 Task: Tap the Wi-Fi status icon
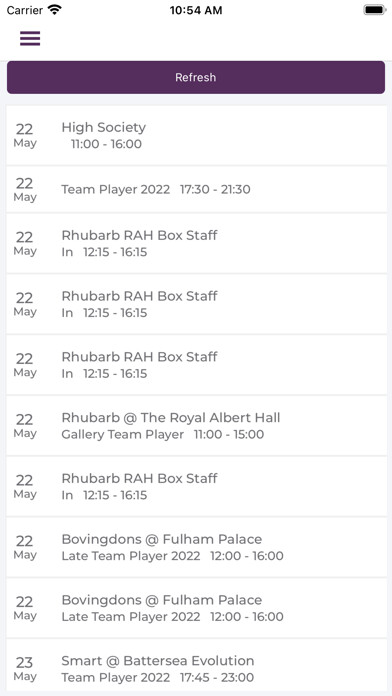click(x=55, y=10)
